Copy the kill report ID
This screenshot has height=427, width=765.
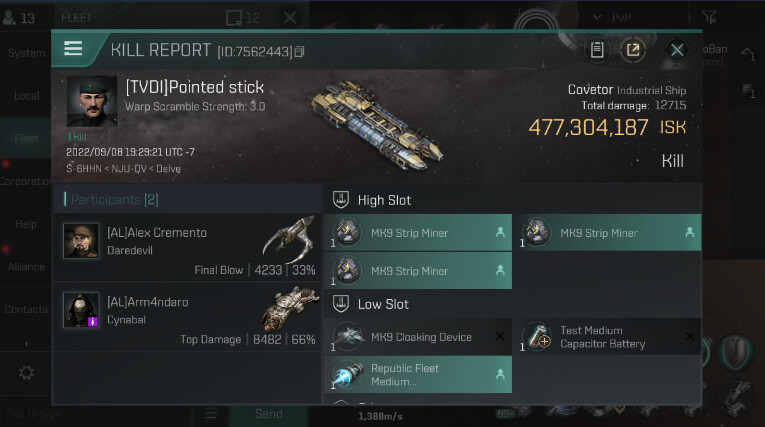pyautogui.click(x=299, y=51)
